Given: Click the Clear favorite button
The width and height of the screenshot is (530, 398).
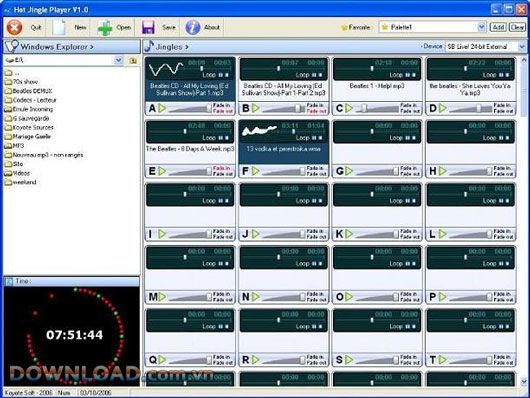Looking at the screenshot, I should coord(517,27).
